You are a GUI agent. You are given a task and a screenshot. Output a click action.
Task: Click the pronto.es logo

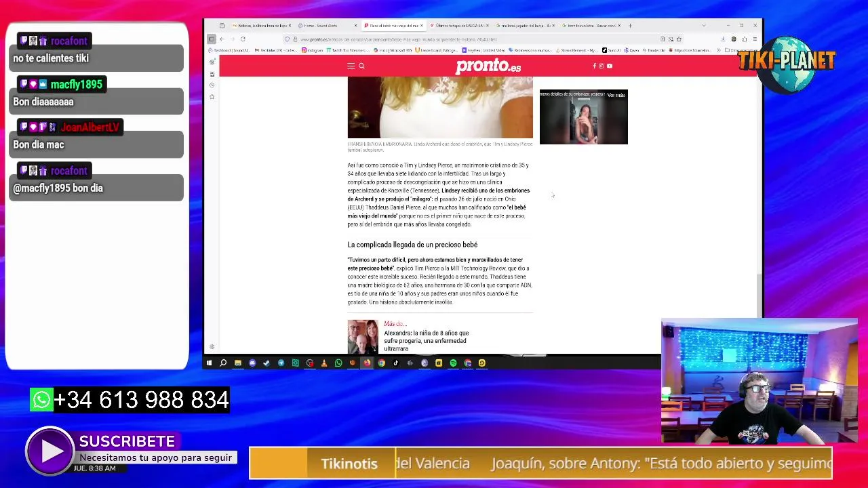click(x=488, y=66)
